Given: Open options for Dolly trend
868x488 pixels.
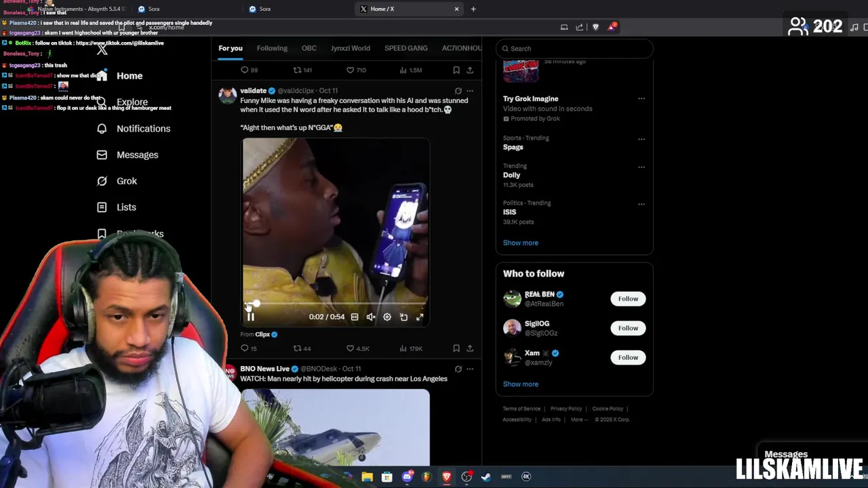Looking at the screenshot, I should (x=641, y=167).
